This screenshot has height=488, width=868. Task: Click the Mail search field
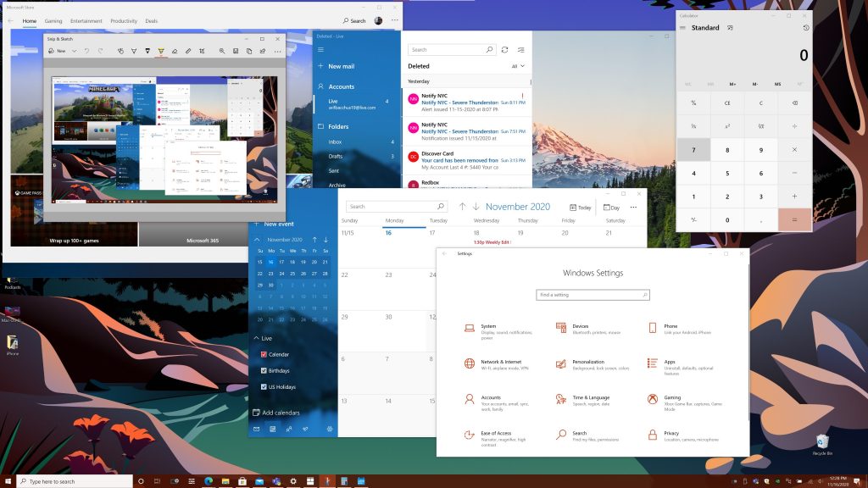(x=452, y=50)
